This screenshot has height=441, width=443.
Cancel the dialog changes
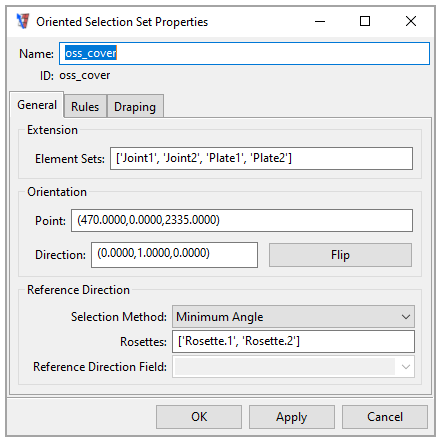pyautogui.click(x=385, y=417)
